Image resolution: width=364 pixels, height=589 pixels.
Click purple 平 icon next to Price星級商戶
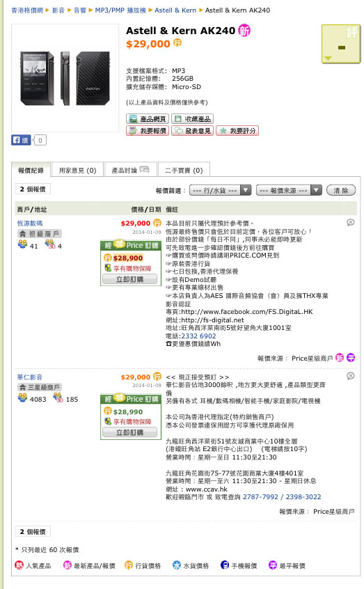pyautogui.click(x=351, y=358)
